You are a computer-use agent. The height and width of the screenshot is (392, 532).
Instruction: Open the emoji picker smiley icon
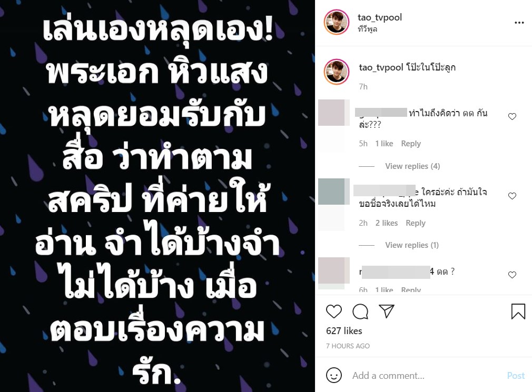(334, 375)
